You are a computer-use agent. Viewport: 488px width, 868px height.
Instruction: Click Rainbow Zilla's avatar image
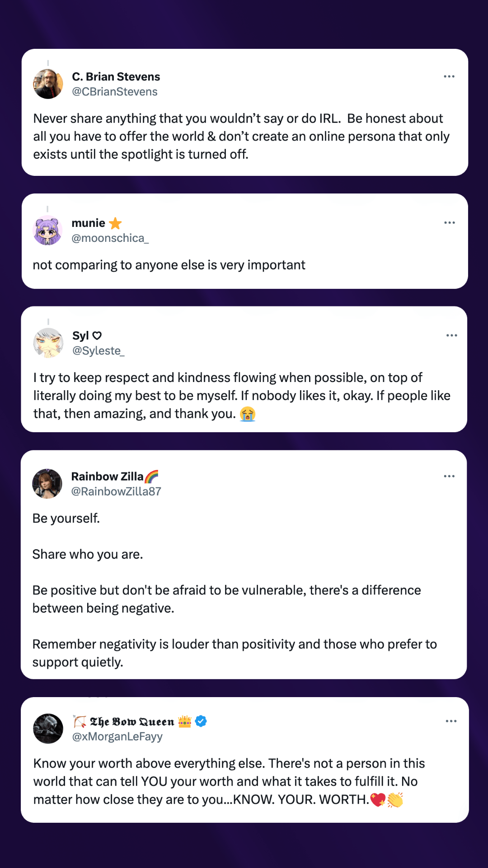point(47,483)
